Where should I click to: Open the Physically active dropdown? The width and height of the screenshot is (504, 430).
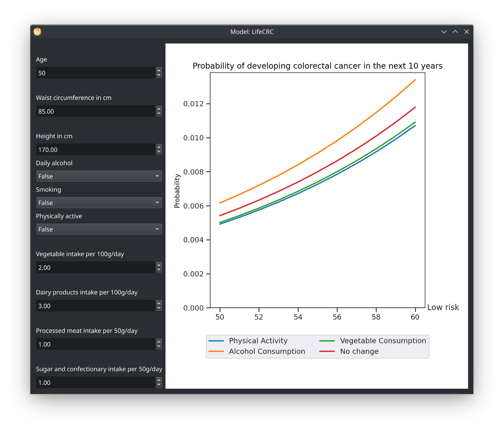99,229
